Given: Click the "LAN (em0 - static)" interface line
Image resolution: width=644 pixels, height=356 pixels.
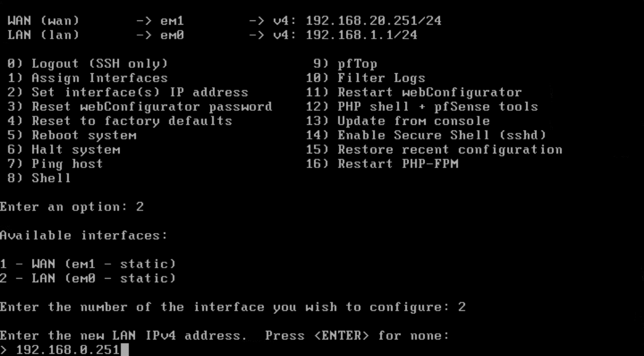Looking at the screenshot, I should [x=88, y=278].
